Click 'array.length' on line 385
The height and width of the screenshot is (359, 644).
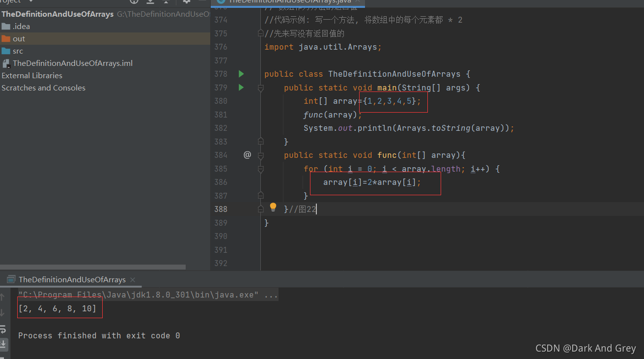pyautogui.click(x=431, y=169)
